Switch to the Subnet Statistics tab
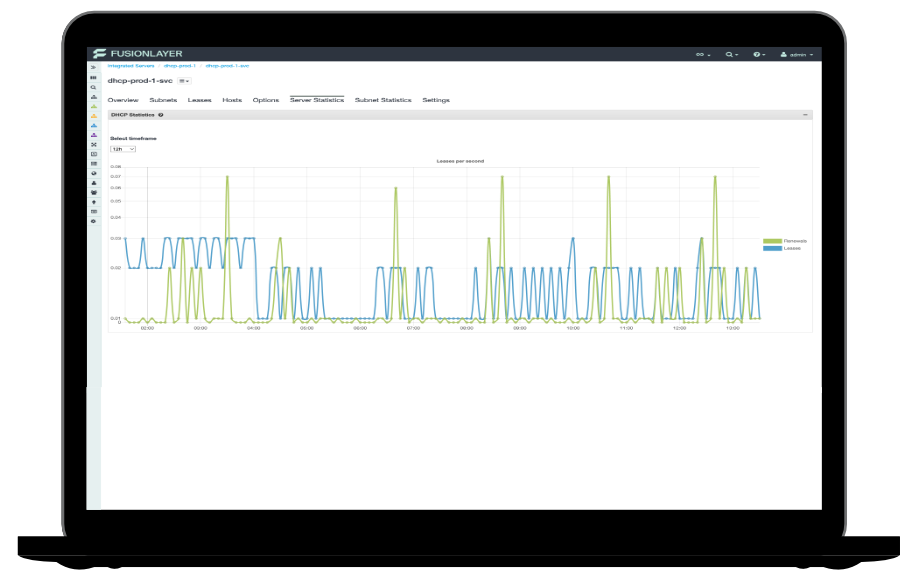Image resolution: width=910 pixels, height=587 pixels. 383,100
